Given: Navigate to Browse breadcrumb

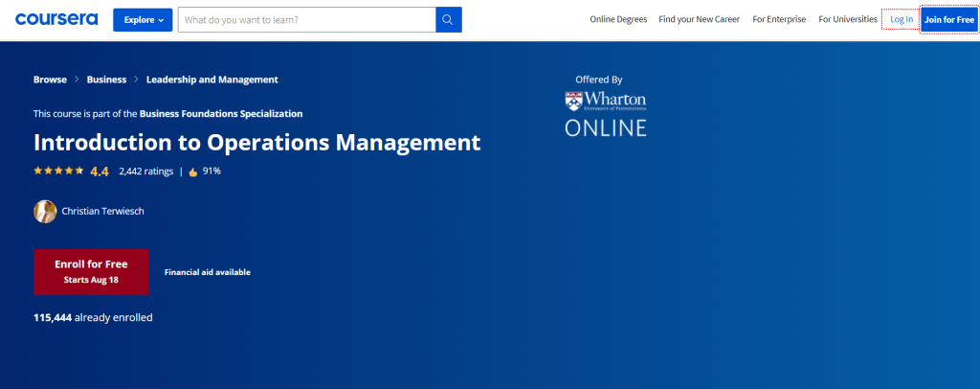Looking at the screenshot, I should [x=50, y=80].
